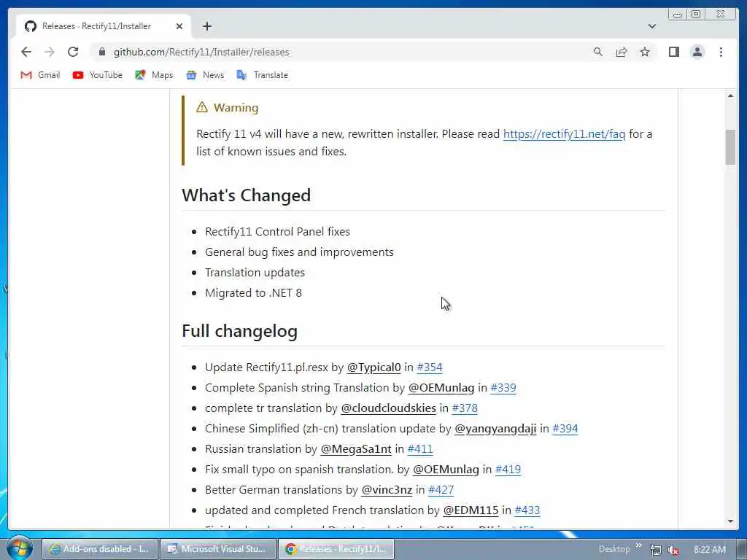Expand the Desktop toolbar chevron
This screenshot has height=560, width=747.
click(x=638, y=545)
